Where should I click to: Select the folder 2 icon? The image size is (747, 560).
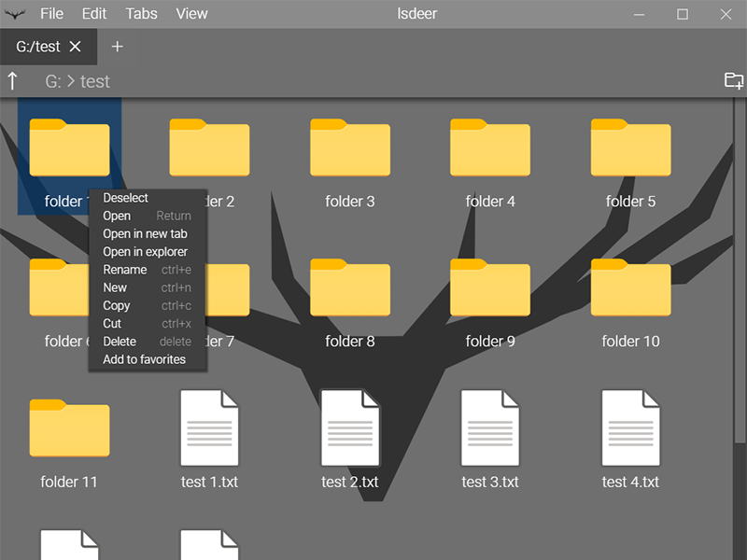point(209,147)
